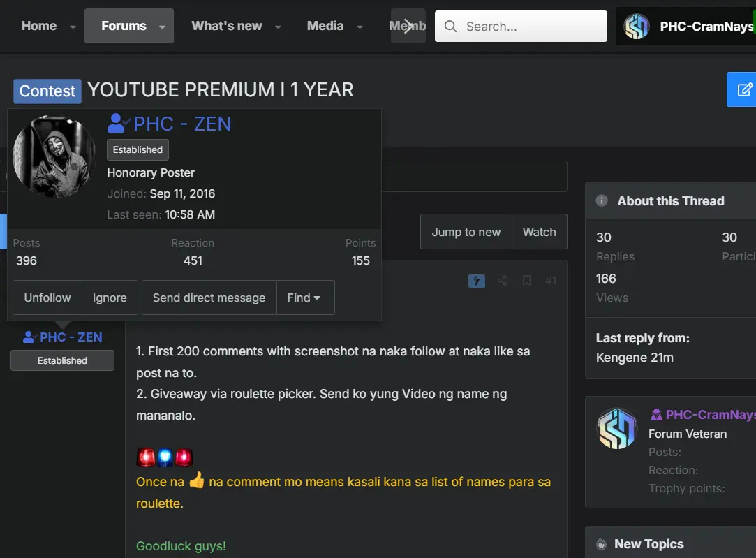Click the Search input field
The height and width of the screenshot is (558, 756).
click(521, 26)
